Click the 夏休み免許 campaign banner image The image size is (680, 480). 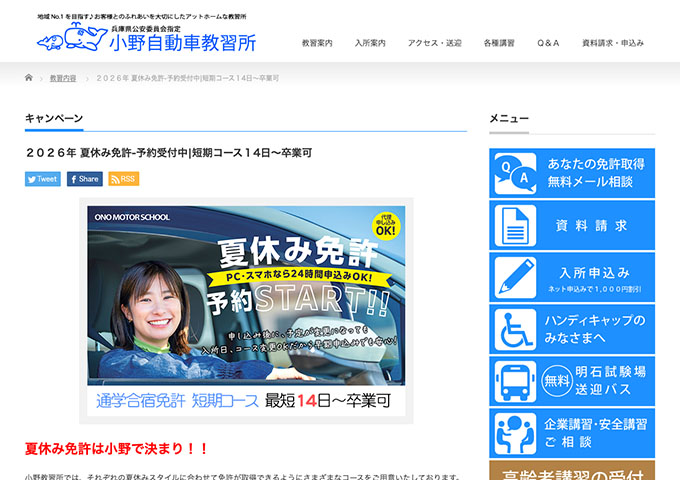246,311
